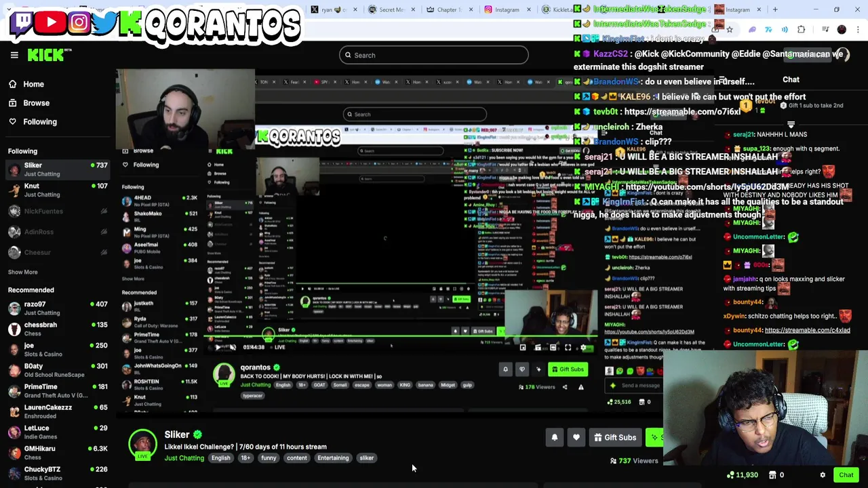Focus the Kick Search field
Viewport: 868px width, 488px height.
(434, 56)
